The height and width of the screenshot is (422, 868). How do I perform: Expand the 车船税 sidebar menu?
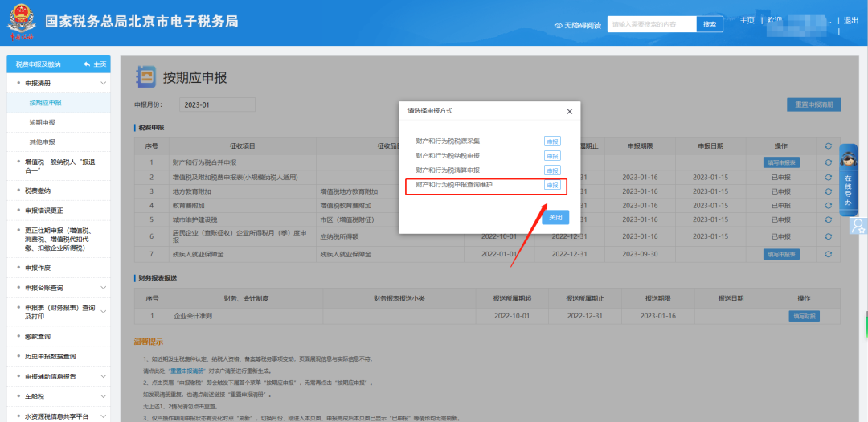click(103, 396)
